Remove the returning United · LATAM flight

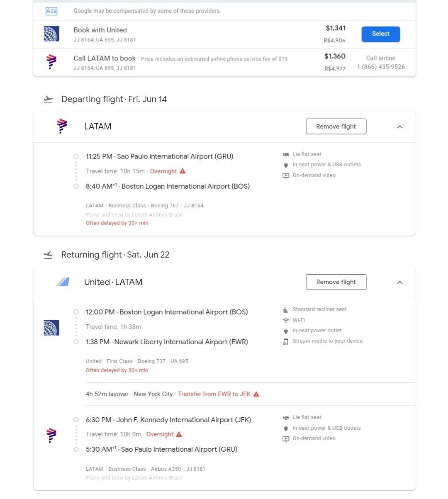(336, 282)
